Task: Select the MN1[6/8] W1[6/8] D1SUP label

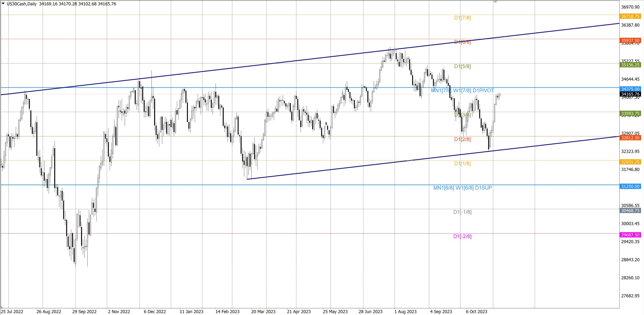Action: click(x=462, y=188)
